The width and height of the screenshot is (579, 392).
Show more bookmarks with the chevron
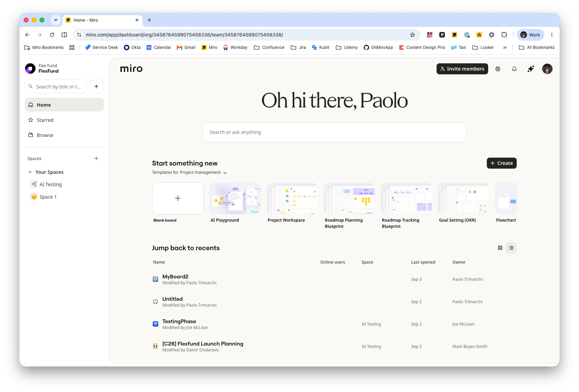point(505,47)
